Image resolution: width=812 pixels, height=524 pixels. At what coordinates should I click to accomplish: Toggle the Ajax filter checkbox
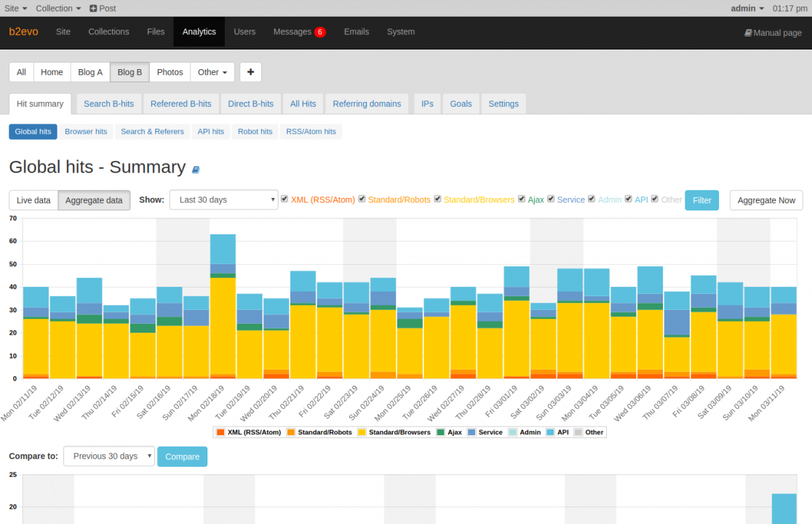click(522, 199)
